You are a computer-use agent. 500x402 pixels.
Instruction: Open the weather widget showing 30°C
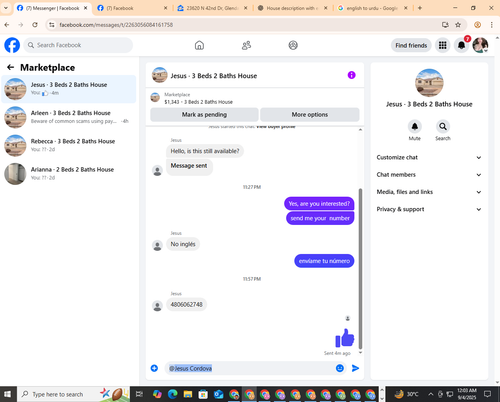point(407,394)
